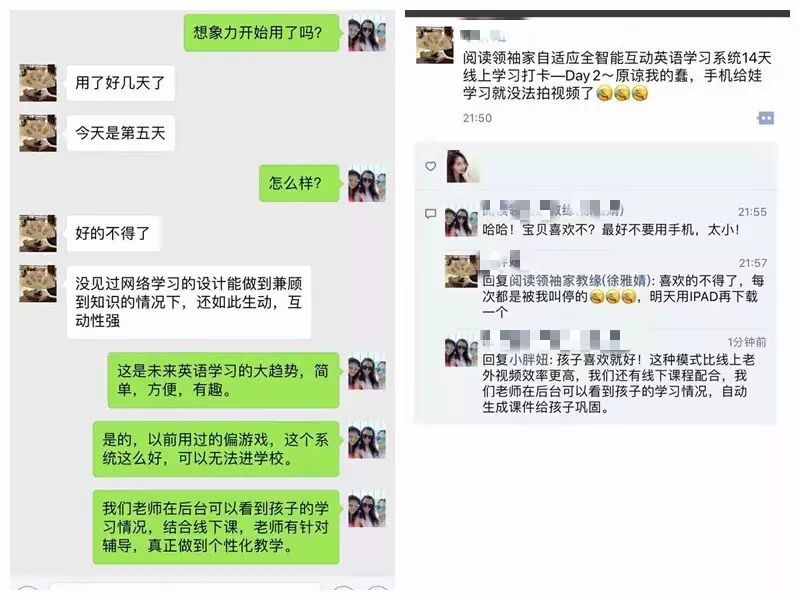Open the sender avatar next to '想象力开始用了吗?'

[367, 33]
